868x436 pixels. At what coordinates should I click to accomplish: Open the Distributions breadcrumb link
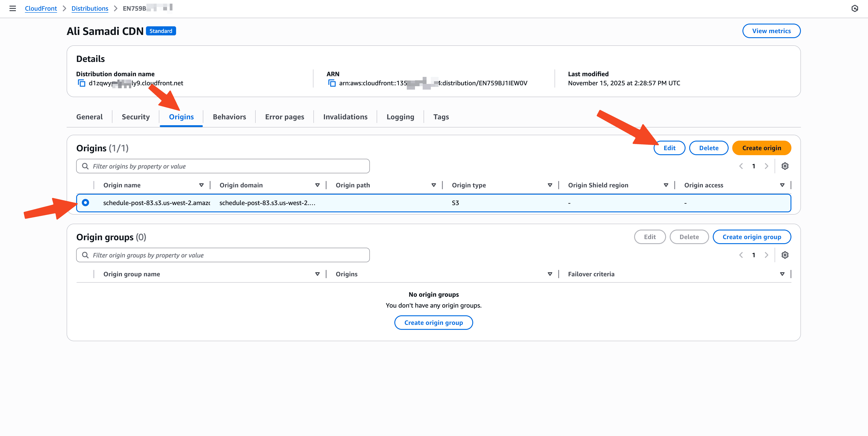pyautogui.click(x=90, y=8)
